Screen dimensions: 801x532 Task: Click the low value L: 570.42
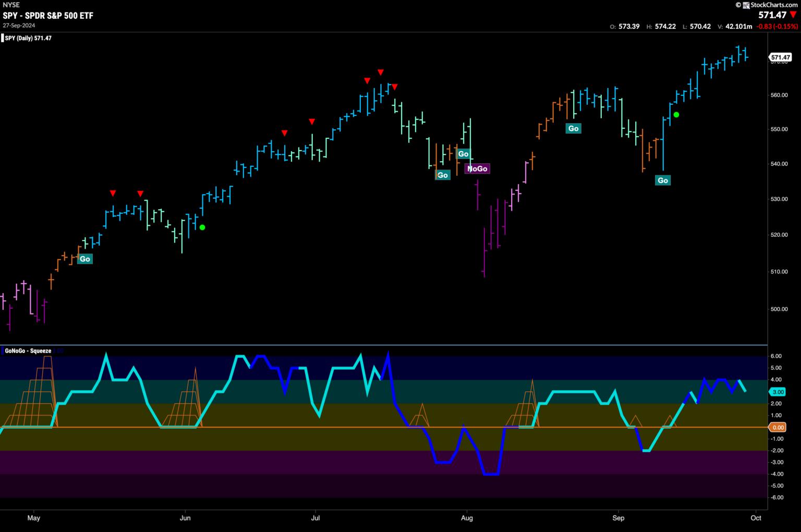point(696,26)
